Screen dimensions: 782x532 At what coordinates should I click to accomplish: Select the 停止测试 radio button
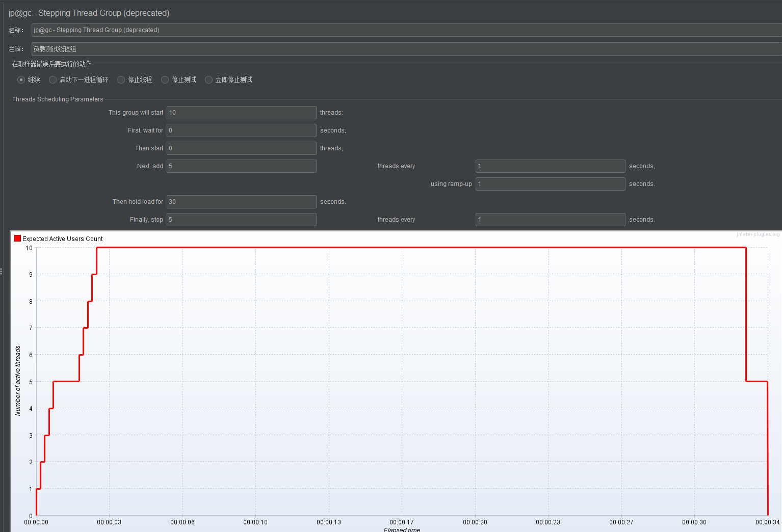coord(165,79)
